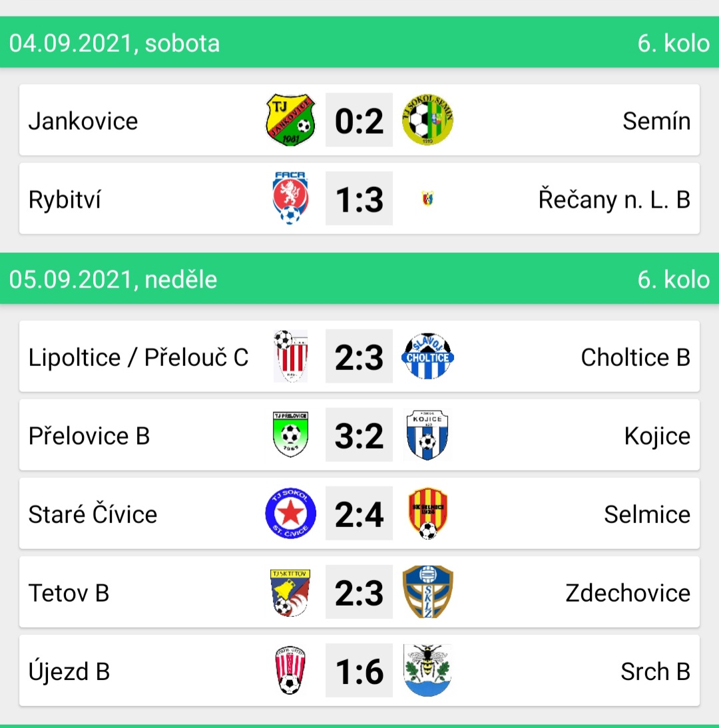Tap the Selmice red-yellow striped crest

pos(427,514)
